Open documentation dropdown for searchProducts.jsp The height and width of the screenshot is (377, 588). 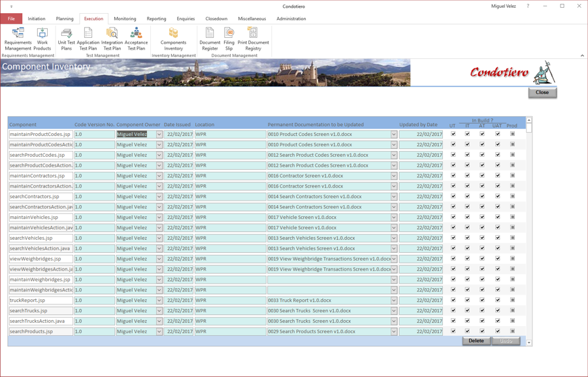(394, 332)
